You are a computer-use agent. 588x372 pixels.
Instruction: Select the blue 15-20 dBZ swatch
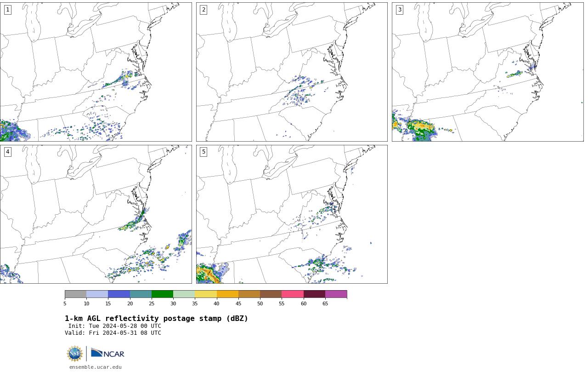point(119,294)
